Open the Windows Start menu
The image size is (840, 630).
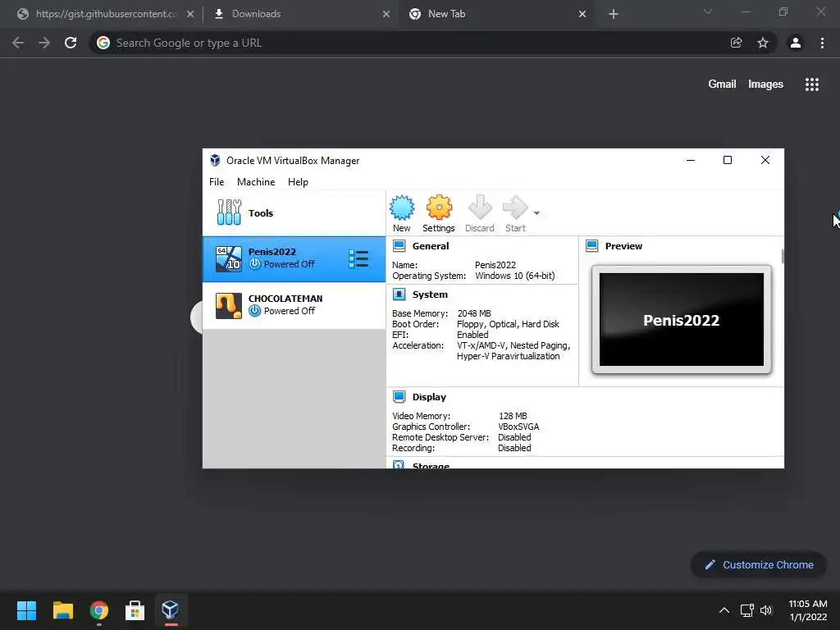(26, 610)
